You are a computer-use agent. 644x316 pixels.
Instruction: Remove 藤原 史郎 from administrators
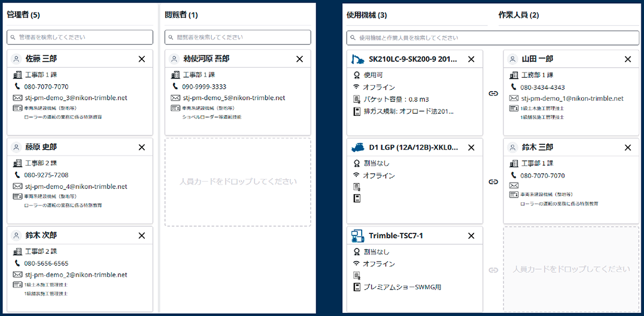tap(142, 147)
